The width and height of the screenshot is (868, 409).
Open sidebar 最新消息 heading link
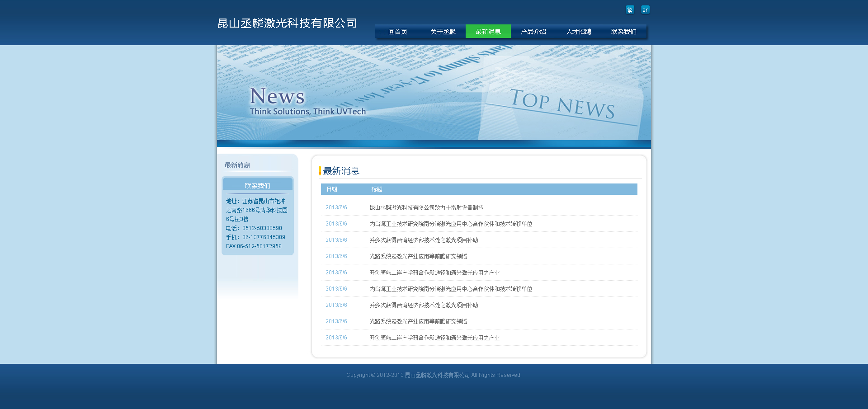coord(237,165)
